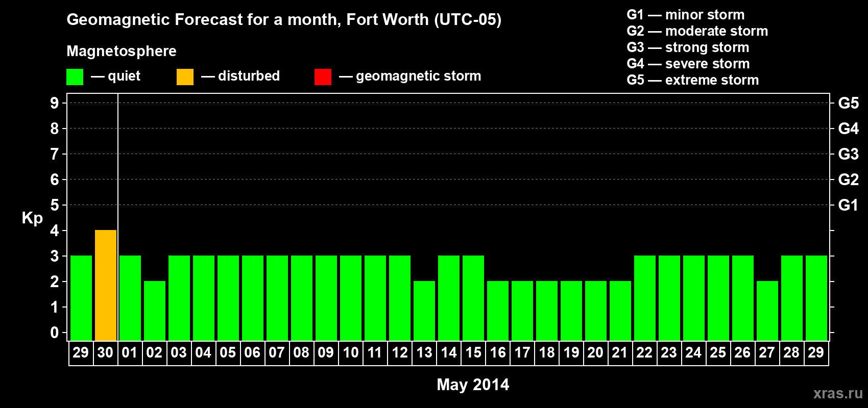Screen dimensions: 868x408
Task: Click 'G3 — strong storm' legend line
Action: pyautogui.click(x=688, y=47)
